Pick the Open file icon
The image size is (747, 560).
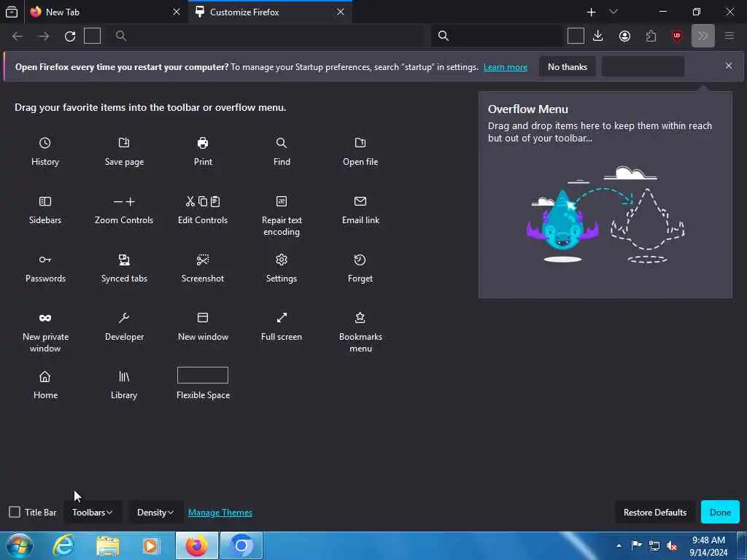tap(360, 143)
